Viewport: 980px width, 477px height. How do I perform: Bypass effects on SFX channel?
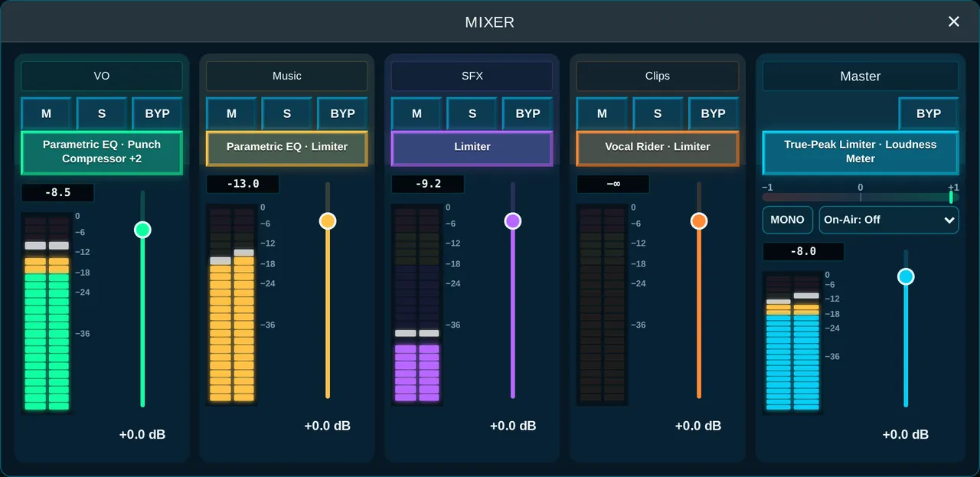528,113
